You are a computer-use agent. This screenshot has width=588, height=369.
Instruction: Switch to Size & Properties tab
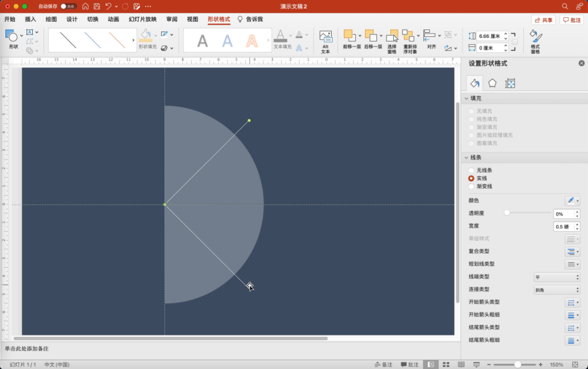(x=510, y=83)
